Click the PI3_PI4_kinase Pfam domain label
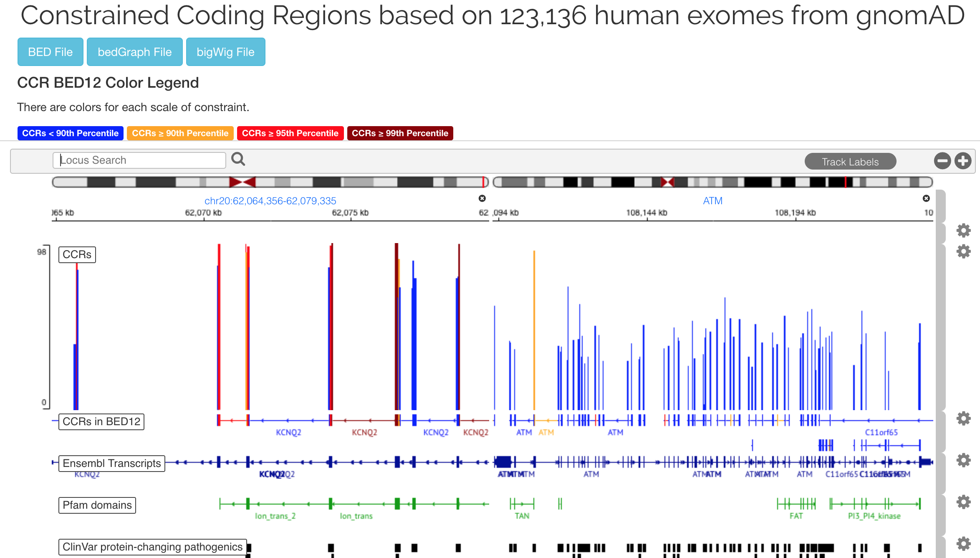This screenshot has width=980, height=558. click(874, 516)
